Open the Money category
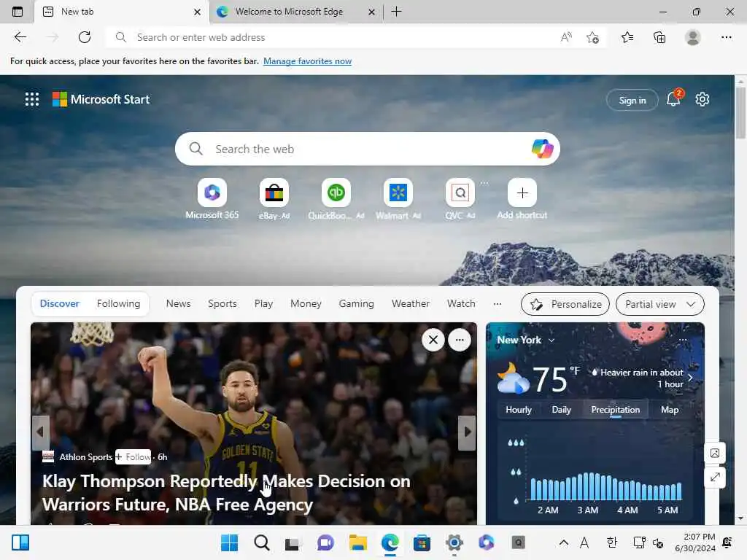 pyautogui.click(x=306, y=304)
